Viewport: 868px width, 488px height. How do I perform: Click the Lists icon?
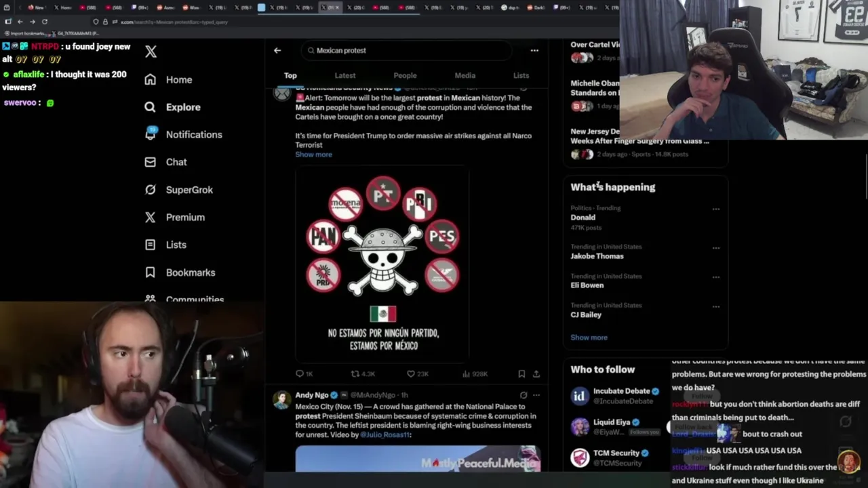151,245
